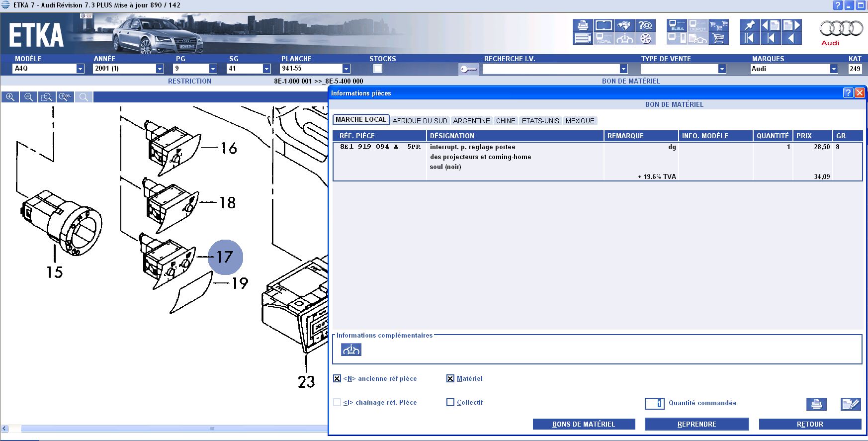Click the RETOUR button

pos(809,424)
